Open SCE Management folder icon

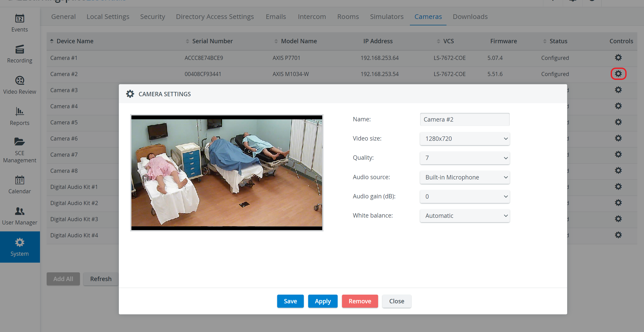19,141
